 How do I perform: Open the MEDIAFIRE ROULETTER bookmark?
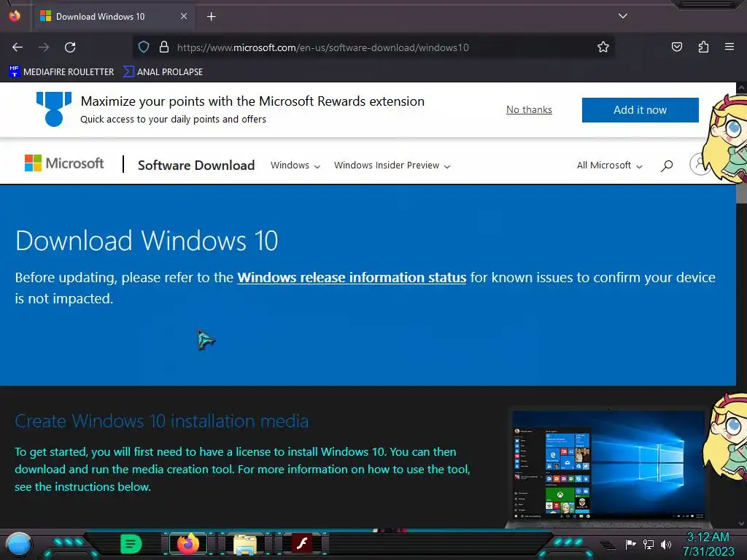coord(61,72)
